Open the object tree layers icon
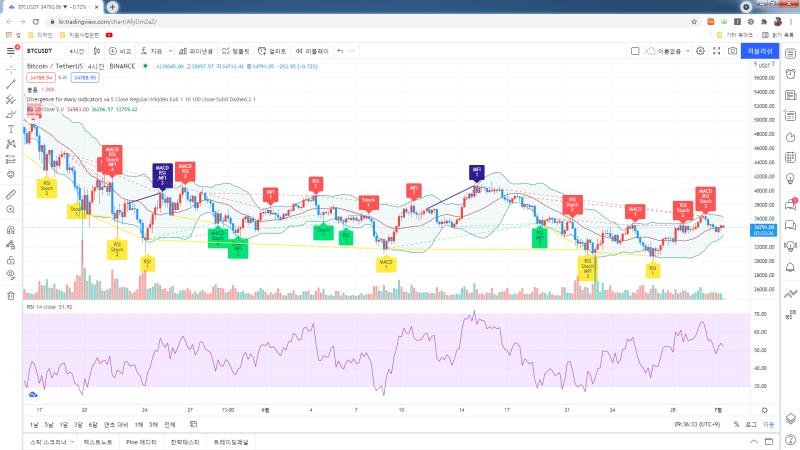 click(x=790, y=419)
